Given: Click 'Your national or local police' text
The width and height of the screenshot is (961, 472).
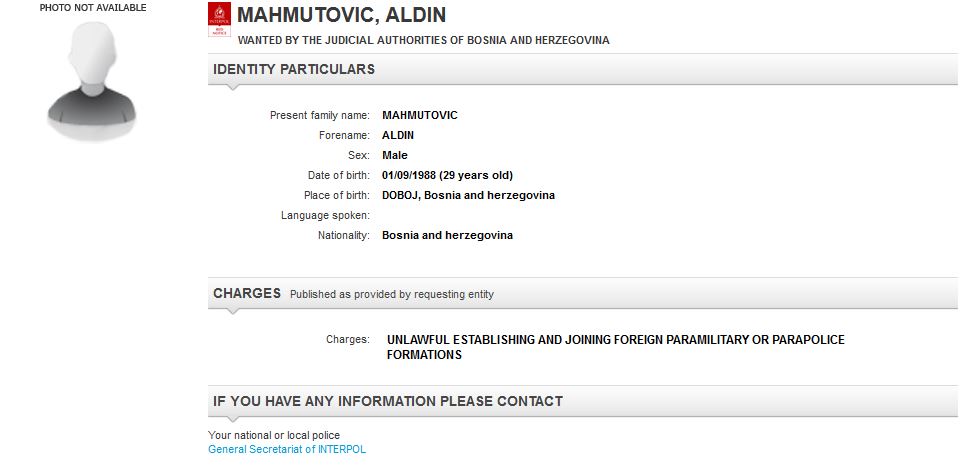Looking at the screenshot, I should 274,436.
